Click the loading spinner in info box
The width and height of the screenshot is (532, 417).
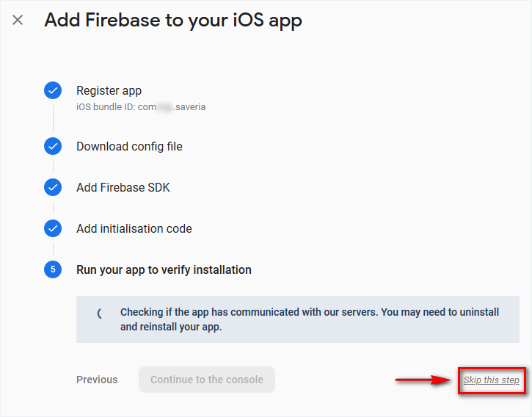(100, 313)
